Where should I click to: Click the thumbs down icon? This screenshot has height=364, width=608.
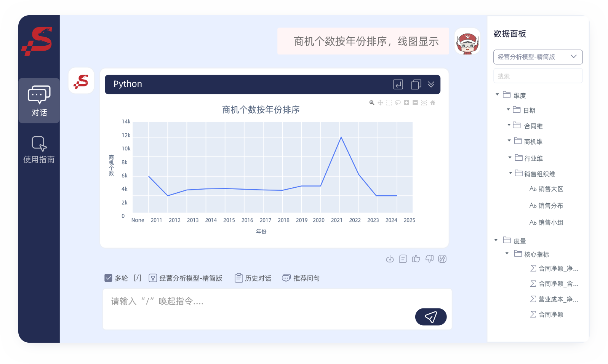(429, 259)
